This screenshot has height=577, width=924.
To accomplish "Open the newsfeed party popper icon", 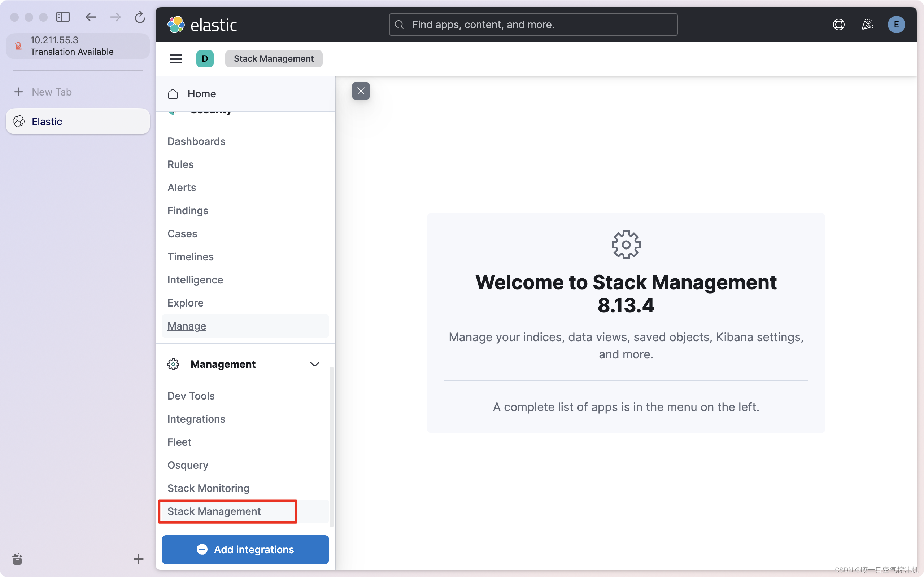I will (867, 24).
